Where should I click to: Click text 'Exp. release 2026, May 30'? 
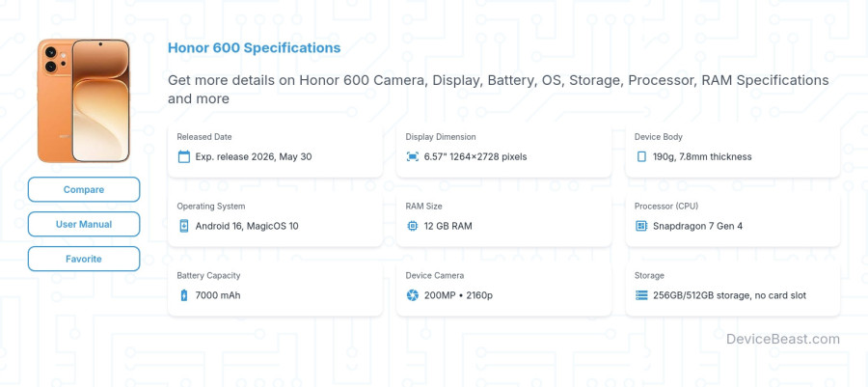tap(254, 156)
